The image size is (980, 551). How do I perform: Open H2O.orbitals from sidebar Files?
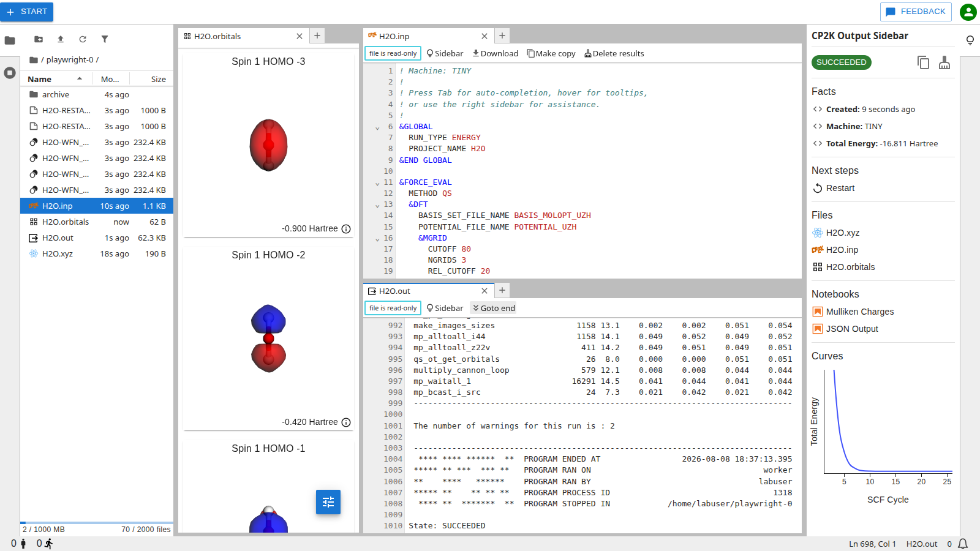(843, 267)
